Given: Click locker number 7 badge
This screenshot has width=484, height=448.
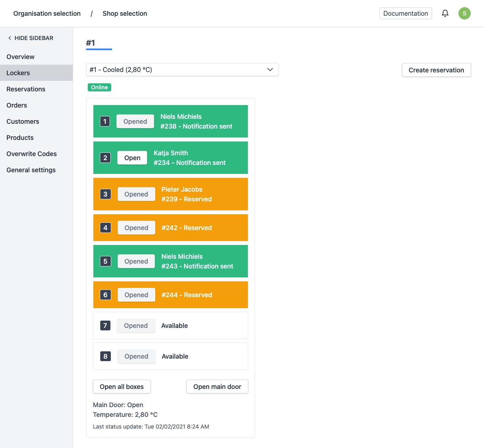Looking at the screenshot, I should 105,325.
